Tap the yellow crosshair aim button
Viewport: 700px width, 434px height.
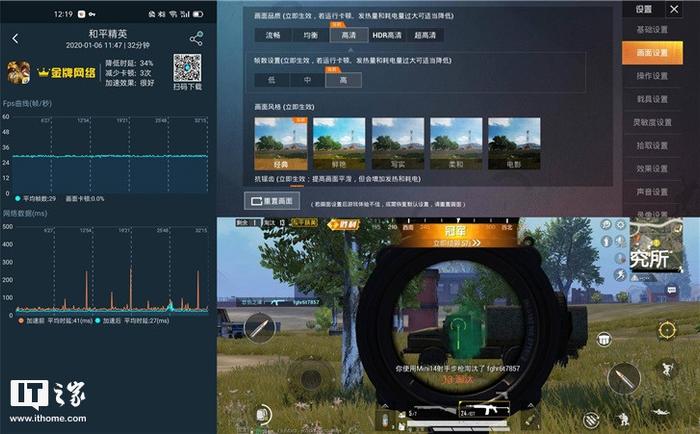tap(667, 330)
